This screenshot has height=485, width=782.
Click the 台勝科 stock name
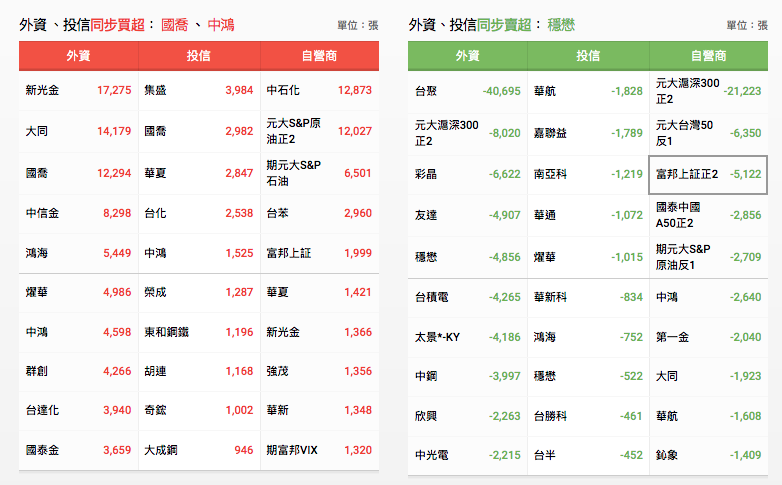click(550, 416)
